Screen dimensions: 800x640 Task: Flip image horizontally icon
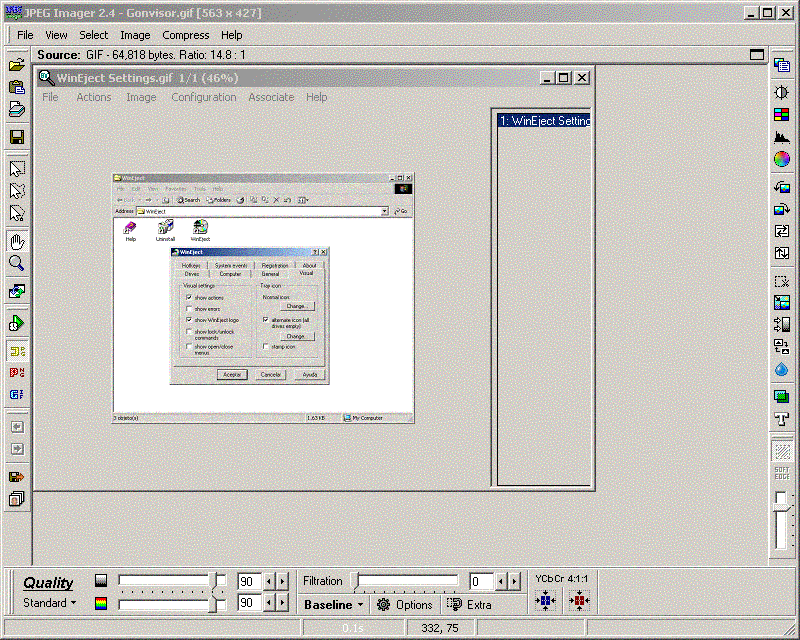[782, 231]
